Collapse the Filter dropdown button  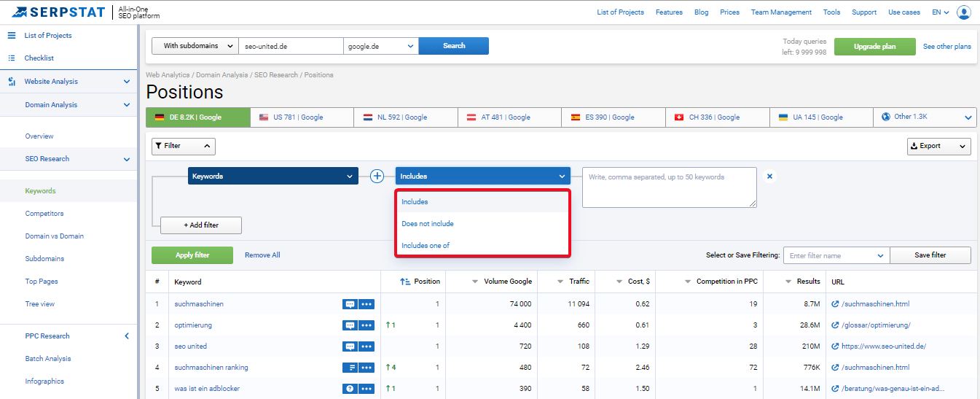[184, 146]
